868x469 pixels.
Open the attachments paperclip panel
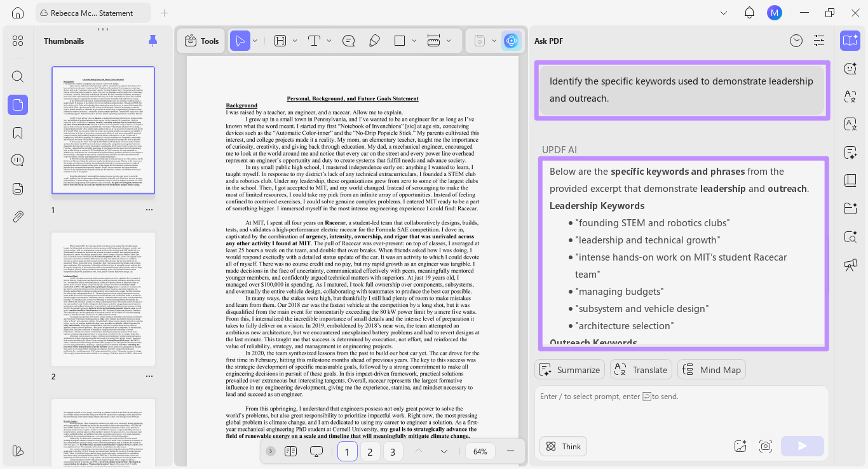pos(18,216)
